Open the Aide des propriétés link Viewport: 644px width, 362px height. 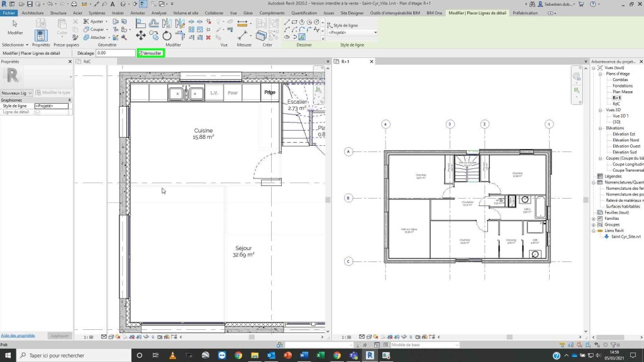click(18, 336)
